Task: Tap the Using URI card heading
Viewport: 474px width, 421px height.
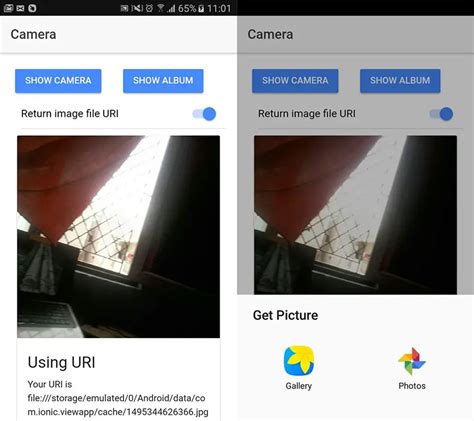Action: point(62,362)
